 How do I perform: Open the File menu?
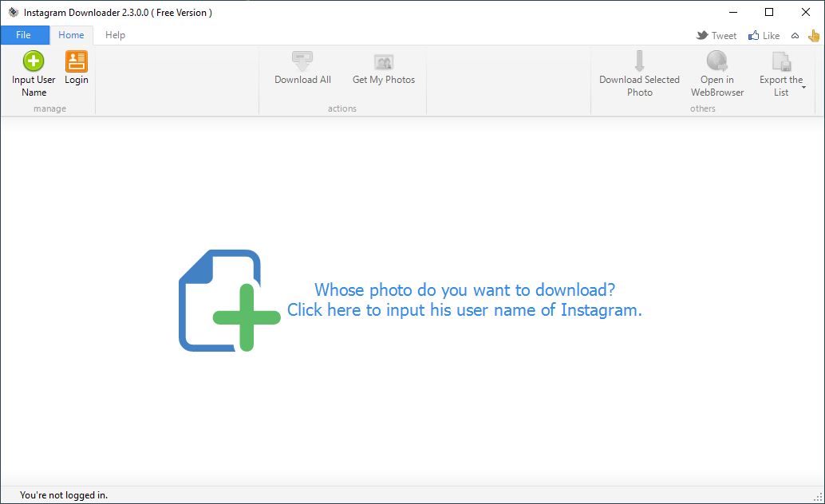pyautogui.click(x=24, y=35)
